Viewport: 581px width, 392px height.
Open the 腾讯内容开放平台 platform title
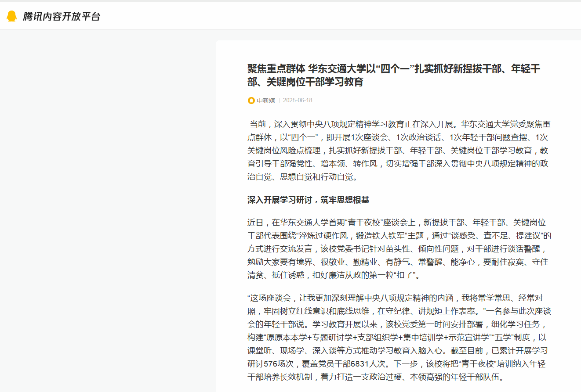coord(62,17)
